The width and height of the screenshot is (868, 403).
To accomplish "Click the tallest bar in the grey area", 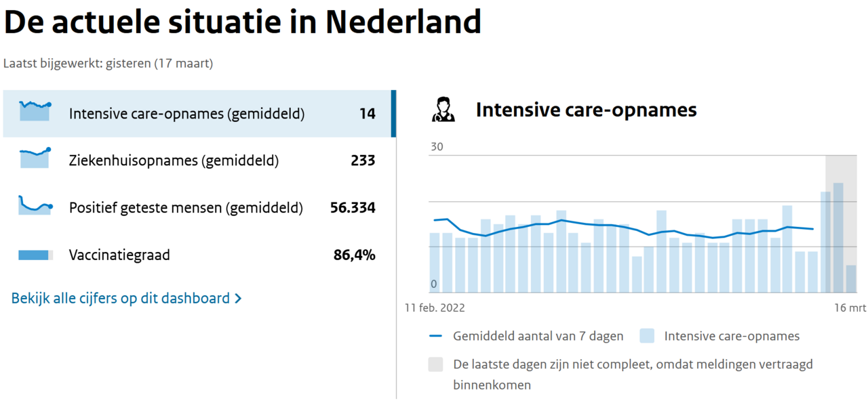I will point(838,237).
